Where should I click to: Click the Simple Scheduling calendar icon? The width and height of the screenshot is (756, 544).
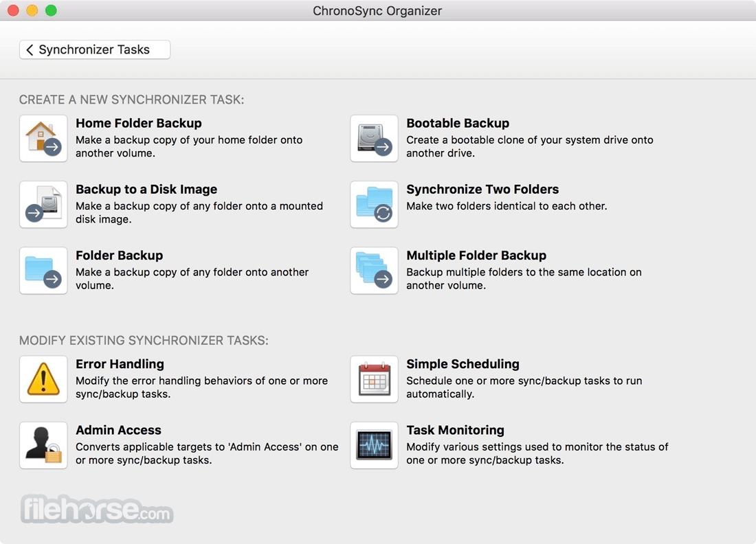[x=374, y=379]
